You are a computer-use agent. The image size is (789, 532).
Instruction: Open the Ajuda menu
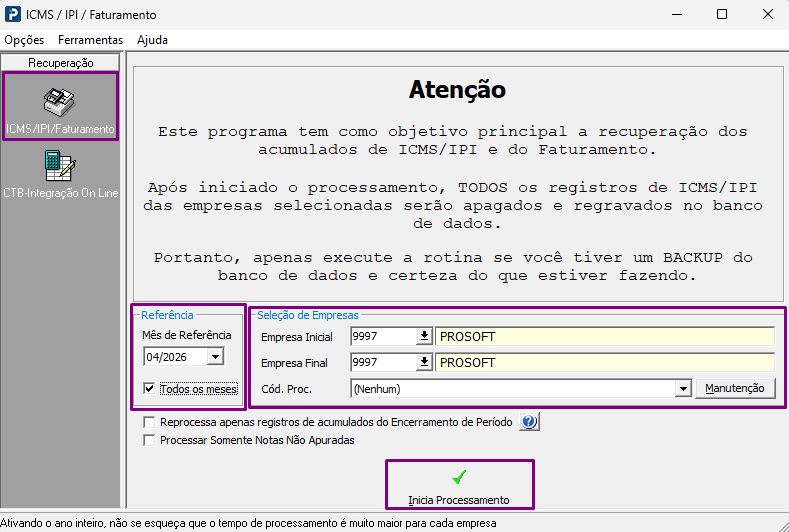(x=152, y=40)
